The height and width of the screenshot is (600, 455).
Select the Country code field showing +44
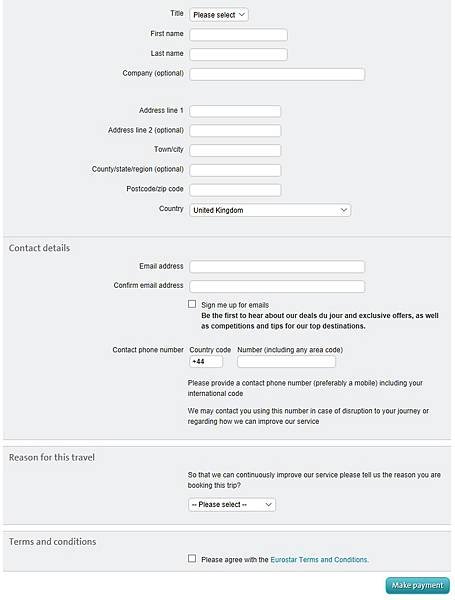click(x=206, y=362)
